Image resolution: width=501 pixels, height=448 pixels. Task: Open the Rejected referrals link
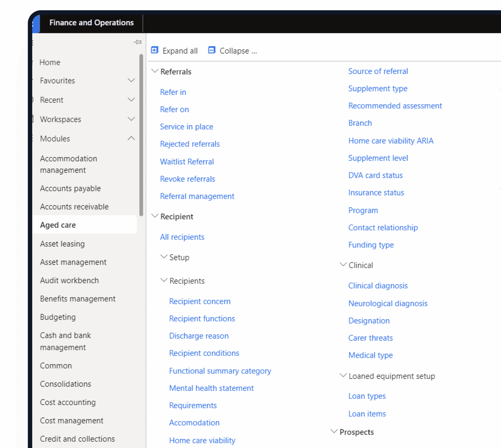pos(190,144)
